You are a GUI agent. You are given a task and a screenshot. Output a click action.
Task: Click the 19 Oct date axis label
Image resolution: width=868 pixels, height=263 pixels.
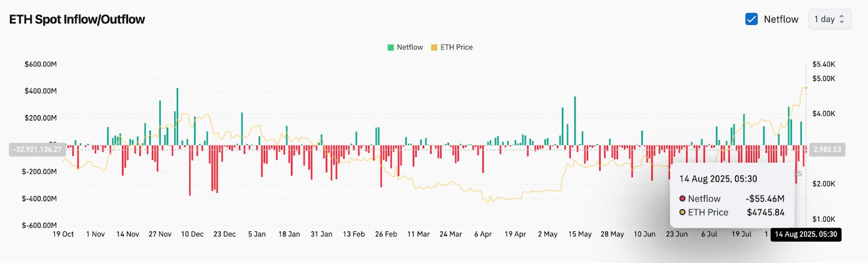click(63, 234)
